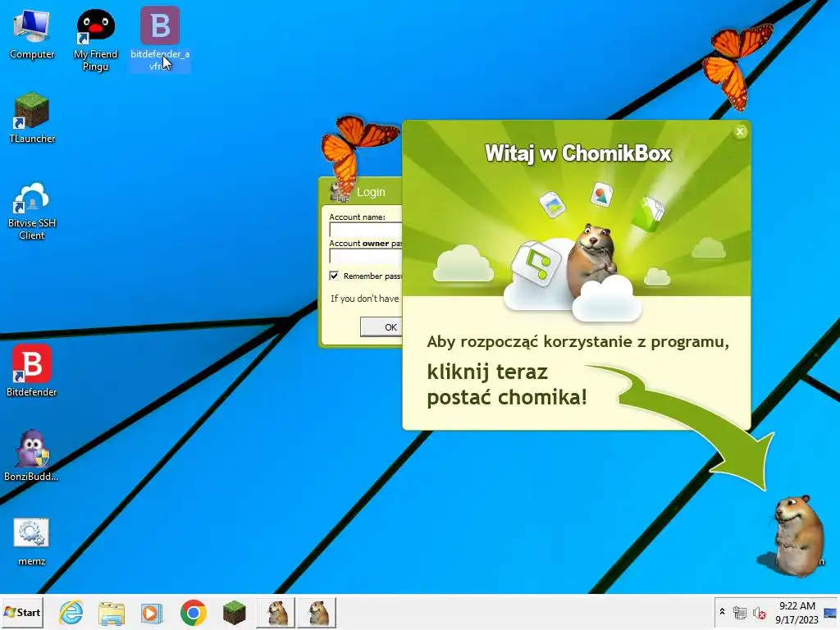Viewport: 840px width, 630px height.
Task: Close the Witaj w ChomikBox popup
Action: (740, 131)
